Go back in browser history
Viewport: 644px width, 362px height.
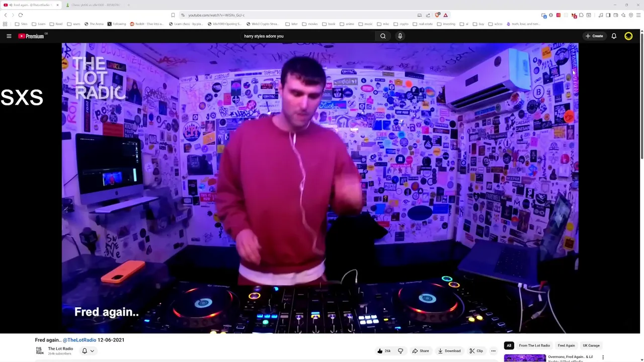click(6, 15)
